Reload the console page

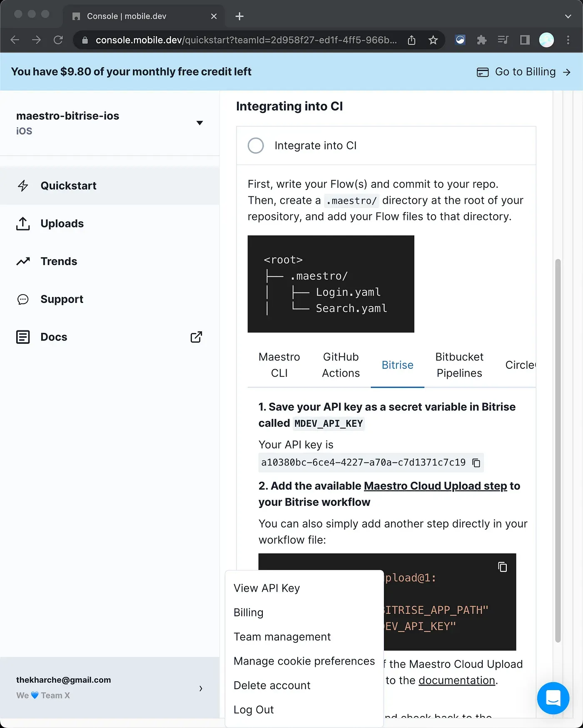(58, 40)
